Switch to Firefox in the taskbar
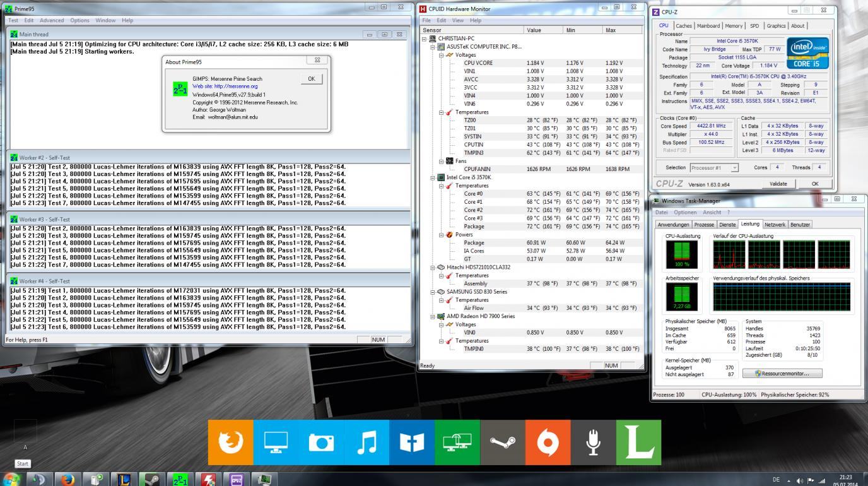868x486 pixels. point(67,479)
